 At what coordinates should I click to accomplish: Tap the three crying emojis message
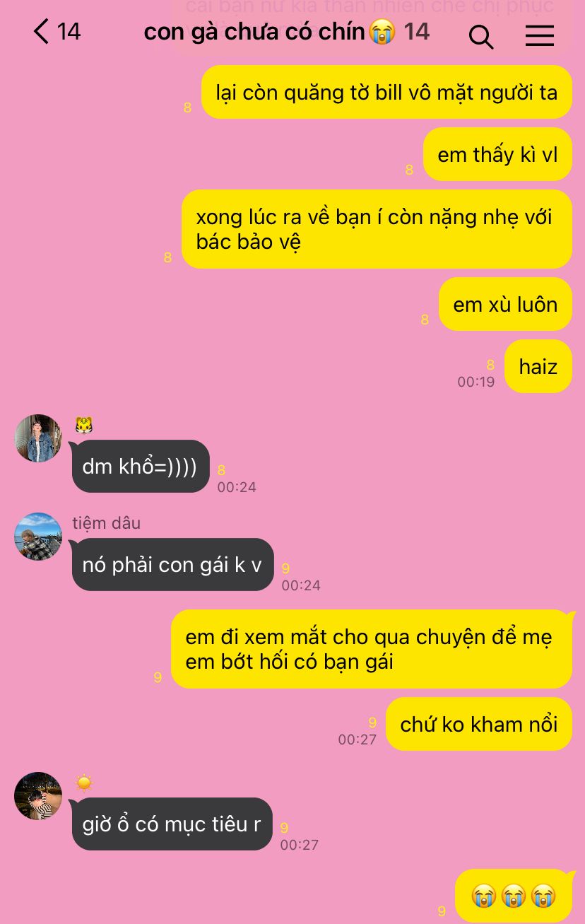point(514,896)
